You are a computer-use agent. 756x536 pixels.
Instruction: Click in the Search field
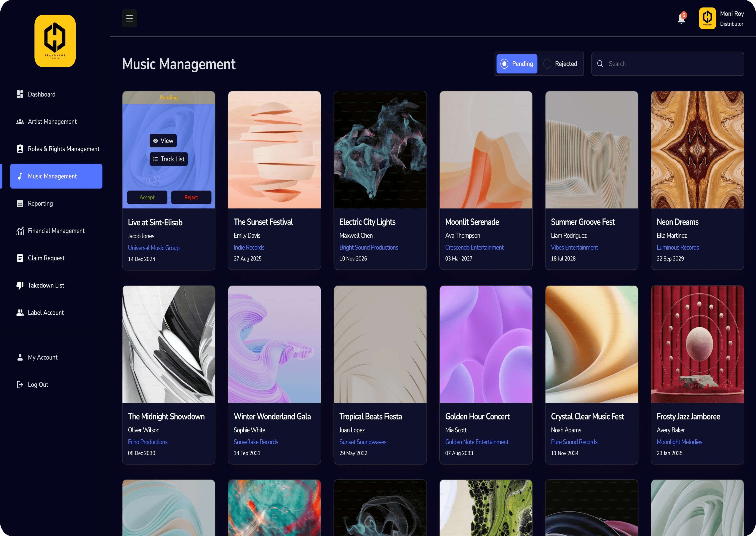[668, 64]
